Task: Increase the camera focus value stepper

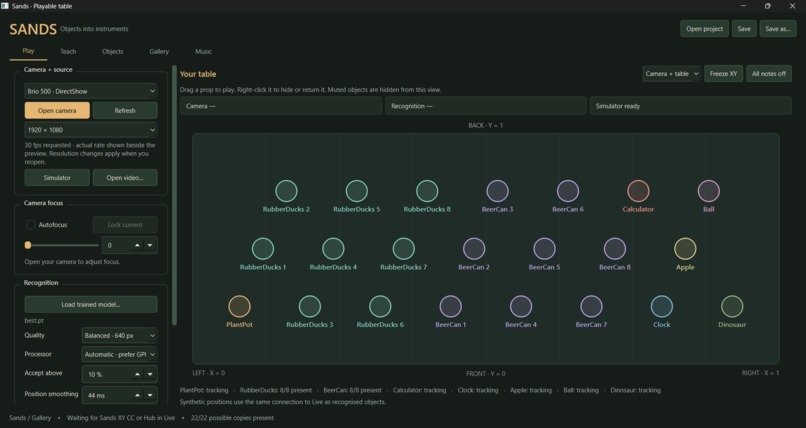Action: tap(137, 246)
